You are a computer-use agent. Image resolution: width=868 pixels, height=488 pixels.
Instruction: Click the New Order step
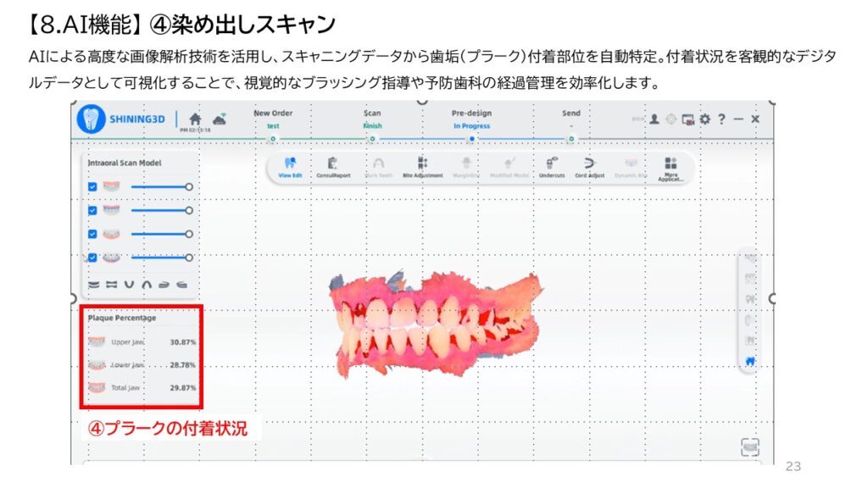[272, 119]
